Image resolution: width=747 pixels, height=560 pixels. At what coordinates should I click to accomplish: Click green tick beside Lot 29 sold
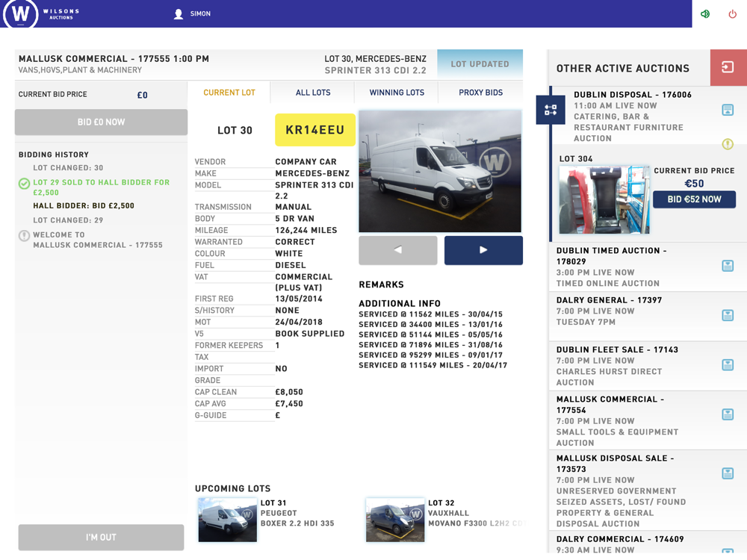pos(24,184)
